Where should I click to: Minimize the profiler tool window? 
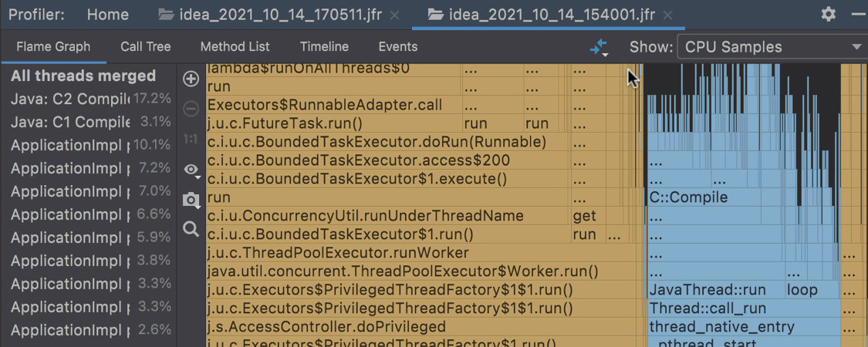pyautogui.click(x=860, y=14)
